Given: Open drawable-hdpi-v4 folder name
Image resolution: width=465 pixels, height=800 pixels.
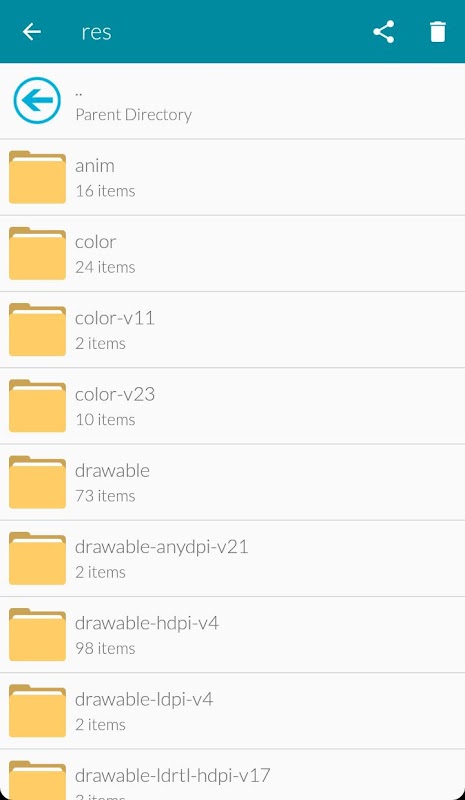Looking at the screenshot, I should 147,623.
